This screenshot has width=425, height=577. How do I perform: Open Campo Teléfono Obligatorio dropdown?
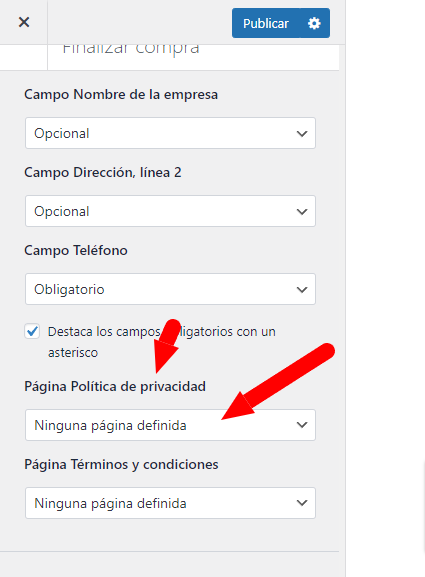pyautogui.click(x=170, y=289)
